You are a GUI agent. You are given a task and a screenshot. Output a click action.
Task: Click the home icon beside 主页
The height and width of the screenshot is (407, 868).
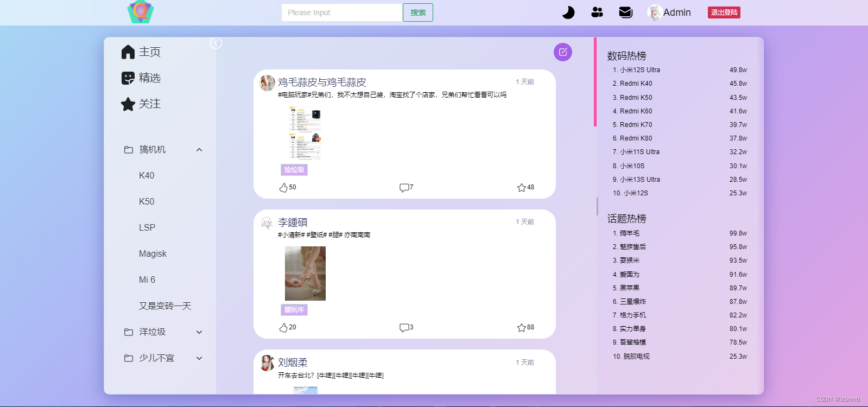point(128,52)
